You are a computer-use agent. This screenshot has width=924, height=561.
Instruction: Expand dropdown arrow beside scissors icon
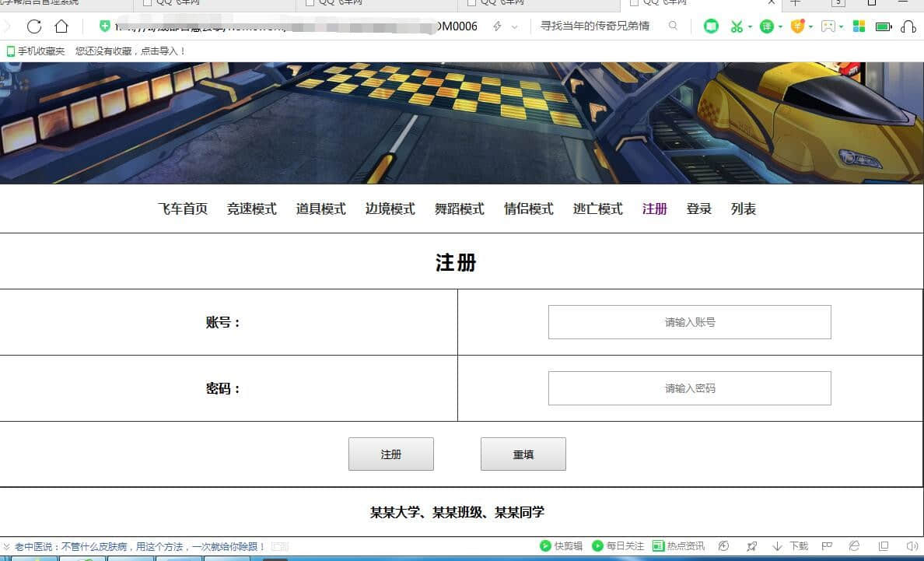coord(750,27)
